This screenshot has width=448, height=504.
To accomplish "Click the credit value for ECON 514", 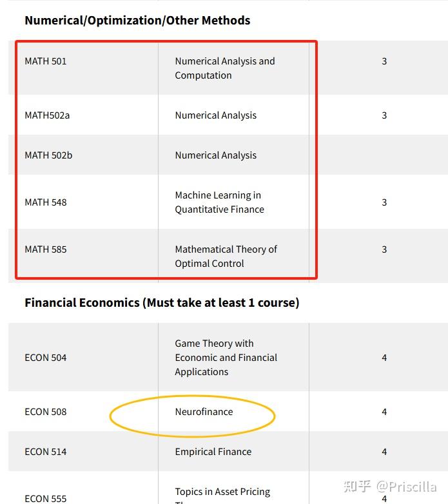I will point(384,452).
